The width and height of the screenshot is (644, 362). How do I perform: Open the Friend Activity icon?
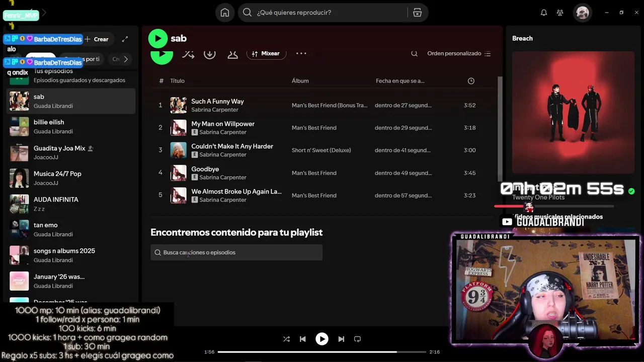click(560, 13)
